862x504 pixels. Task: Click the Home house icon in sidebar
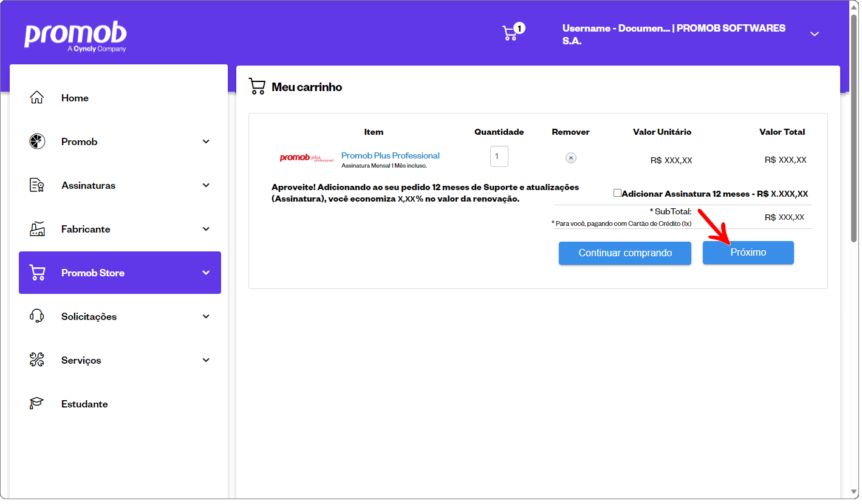[37, 98]
